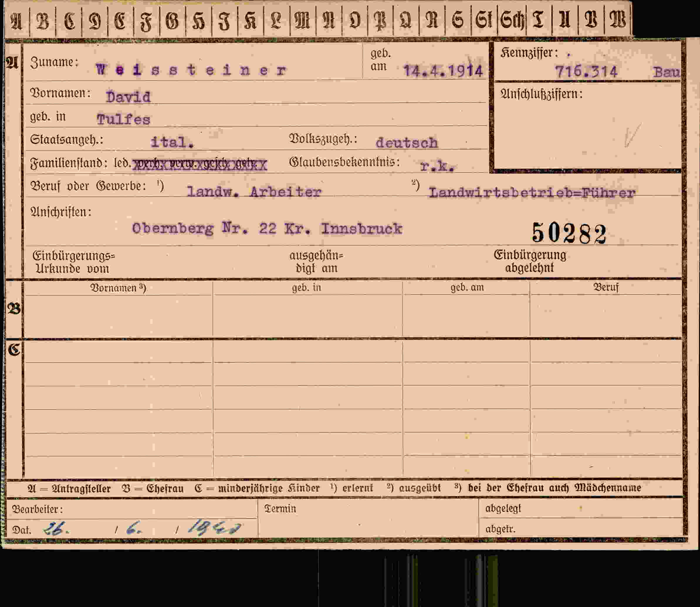Select the address "Obernberg Nr. 22 Kr. Innsbruck"
This screenshot has width=700, height=607.
click(267, 229)
